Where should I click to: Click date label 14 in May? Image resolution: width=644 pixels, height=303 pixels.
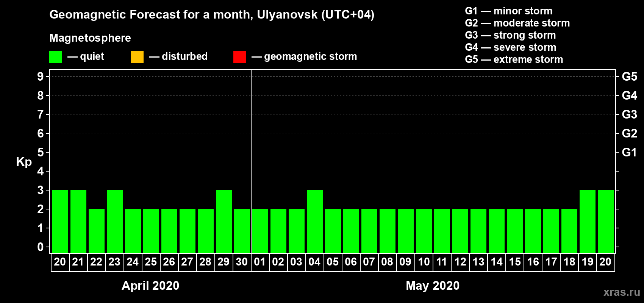(x=497, y=262)
